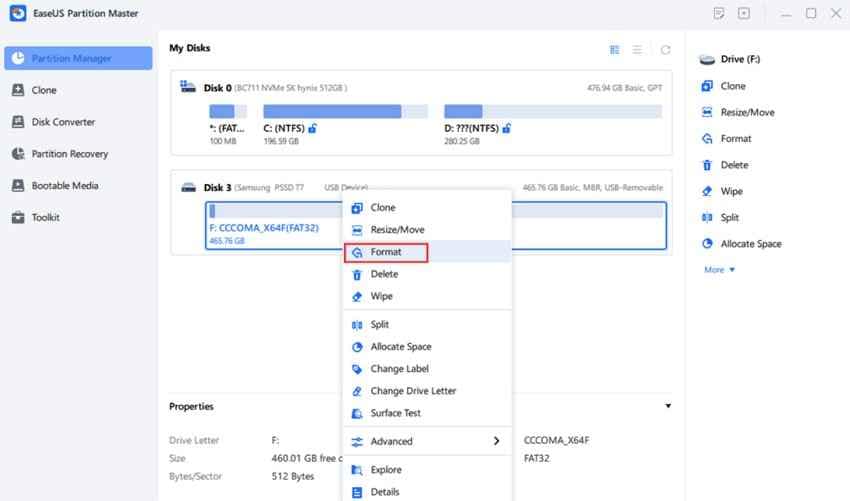850x501 pixels.
Task: Click the Surface Test icon in menu
Action: pos(357,414)
